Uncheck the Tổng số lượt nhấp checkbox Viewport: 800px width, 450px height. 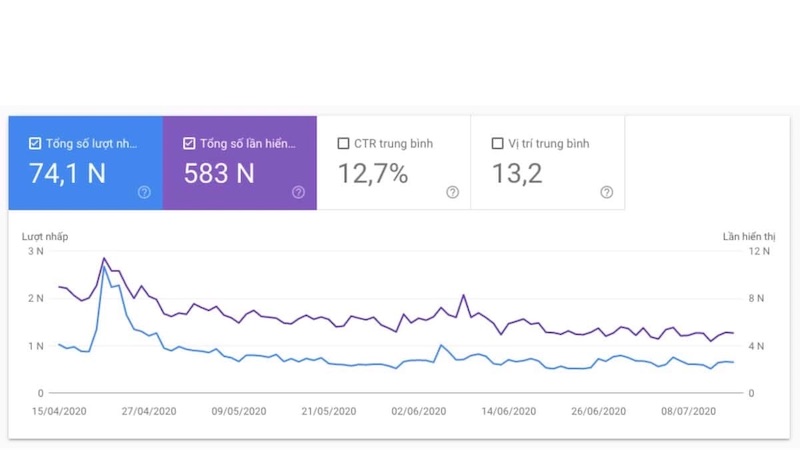point(35,143)
